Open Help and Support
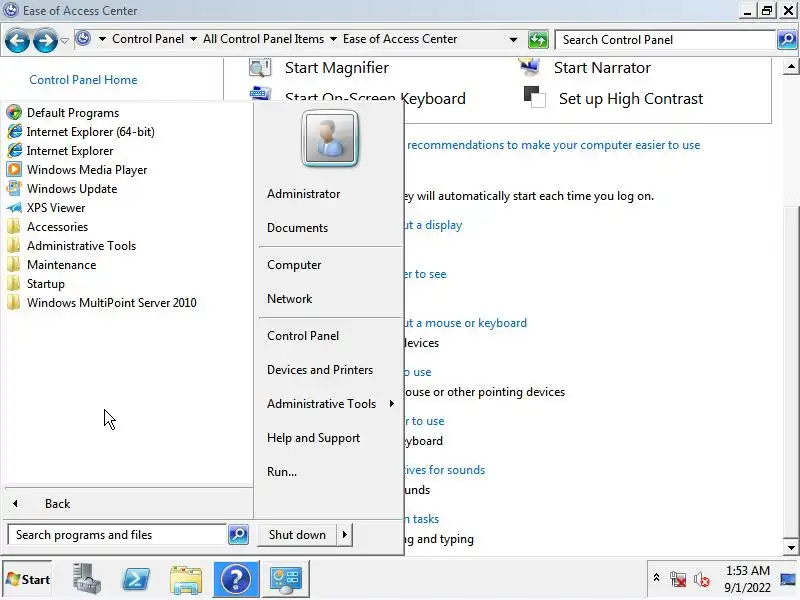Image resolution: width=800 pixels, height=600 pixels. pyautogui.click(x=313, y=438)
